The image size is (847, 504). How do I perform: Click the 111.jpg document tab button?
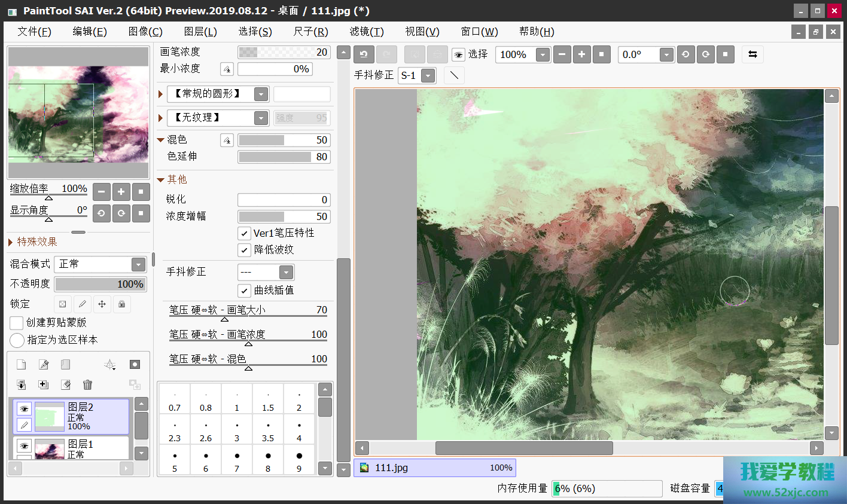click(x=435, y=468)
